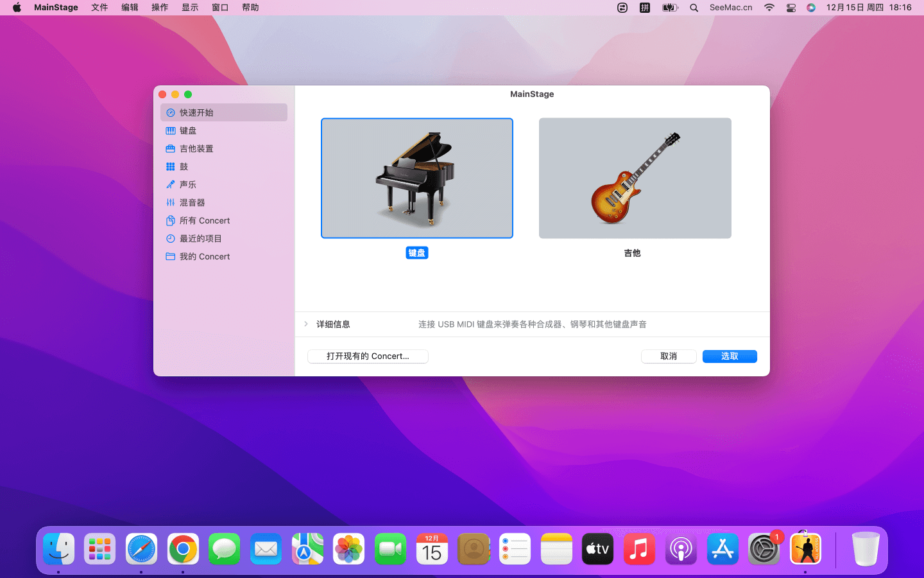Open the File (文件) menu

tap(99, 8)
